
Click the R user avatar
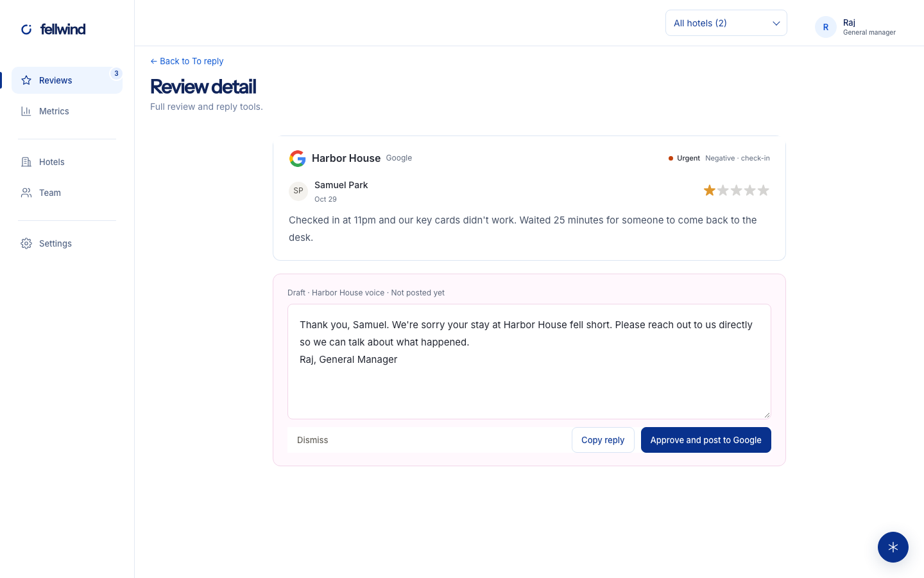click(826, 27)
